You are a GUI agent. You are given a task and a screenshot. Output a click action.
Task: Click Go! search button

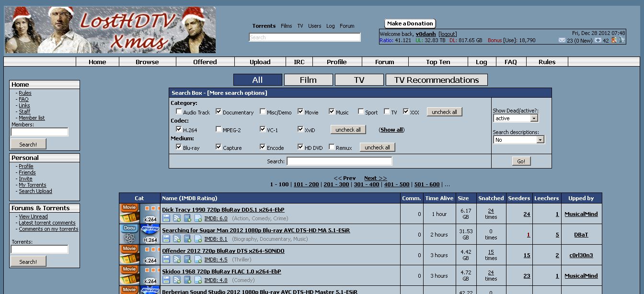pos(521,161)
